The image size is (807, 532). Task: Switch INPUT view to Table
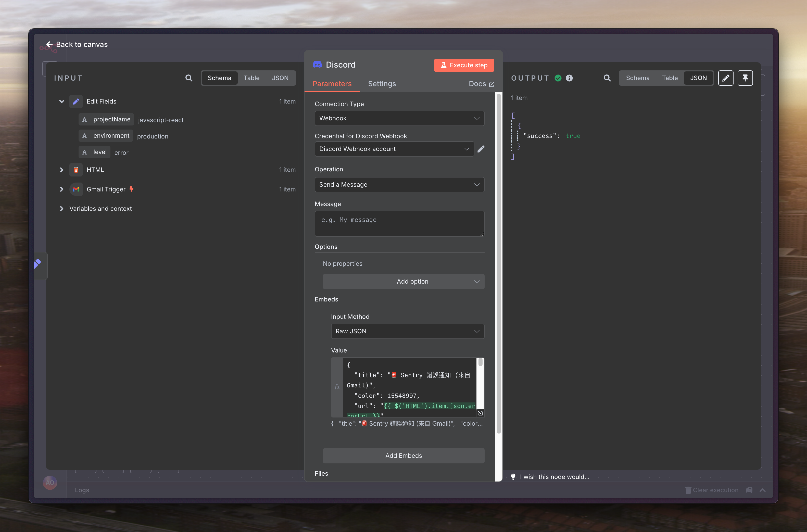tap(251, 78)
